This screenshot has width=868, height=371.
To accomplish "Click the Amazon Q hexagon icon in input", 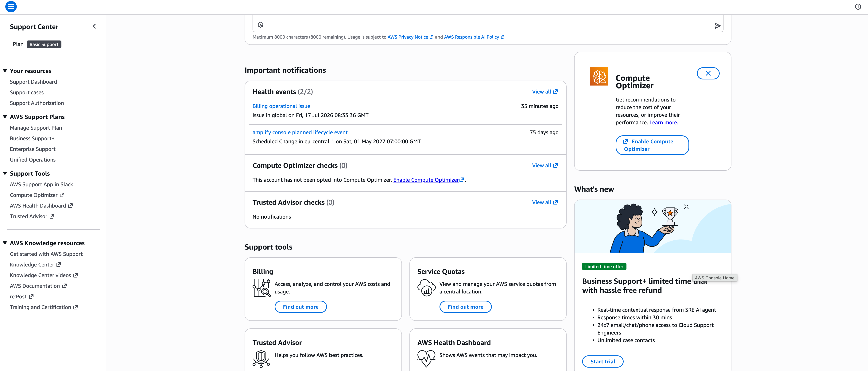I will click(261, 25).
